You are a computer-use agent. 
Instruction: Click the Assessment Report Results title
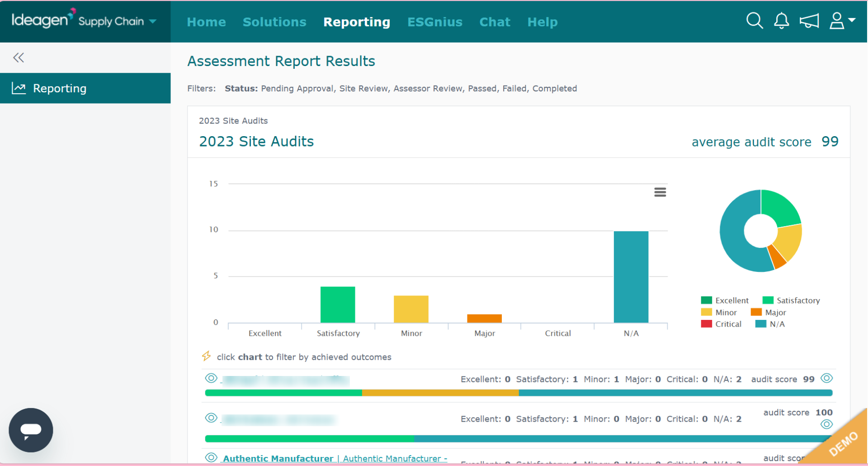tap(281, 61)
